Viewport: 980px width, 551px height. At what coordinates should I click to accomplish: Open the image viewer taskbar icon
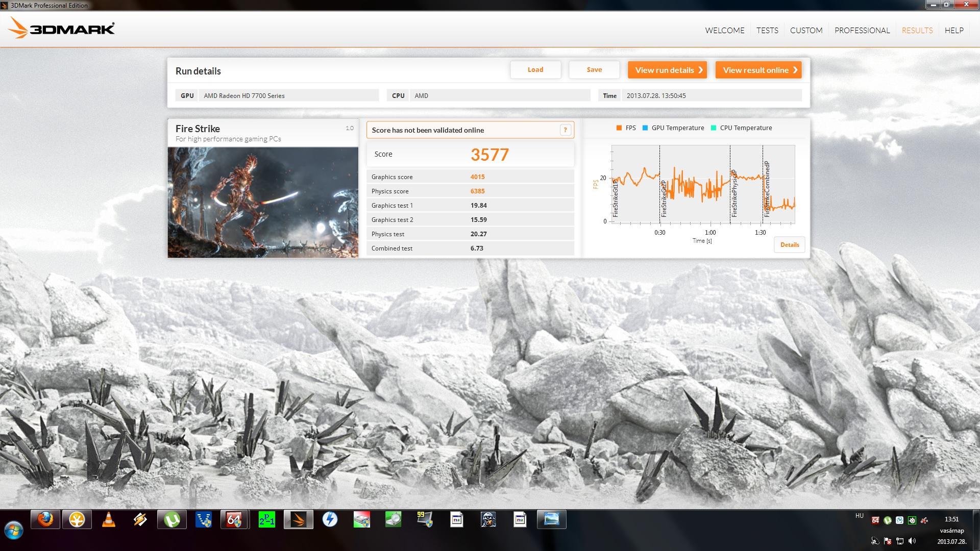click(x=552, y=519)
